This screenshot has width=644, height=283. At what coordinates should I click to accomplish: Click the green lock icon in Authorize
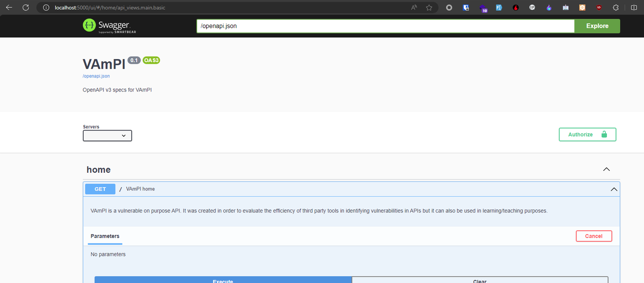604,134
